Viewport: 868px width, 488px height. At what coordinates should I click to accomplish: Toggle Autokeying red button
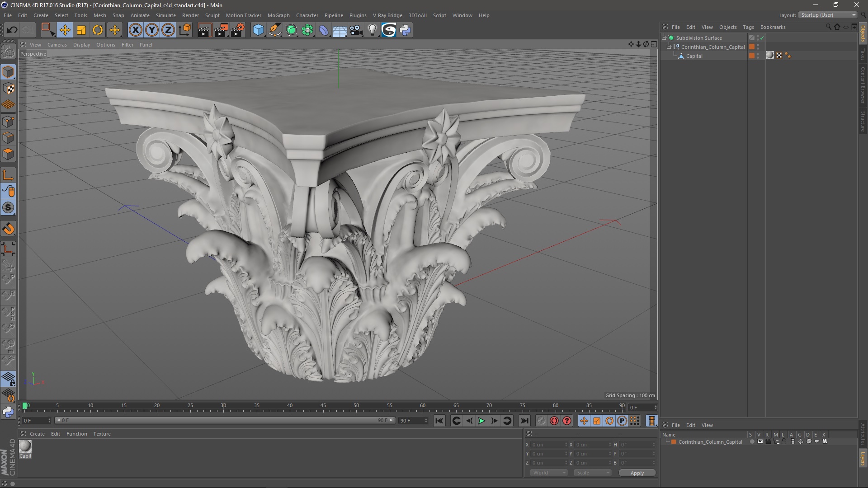click(x=554, y=421)
